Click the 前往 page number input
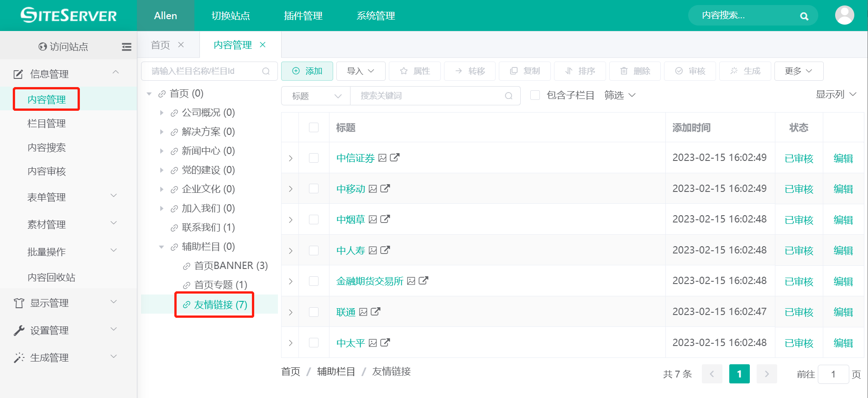 point(833,374)
